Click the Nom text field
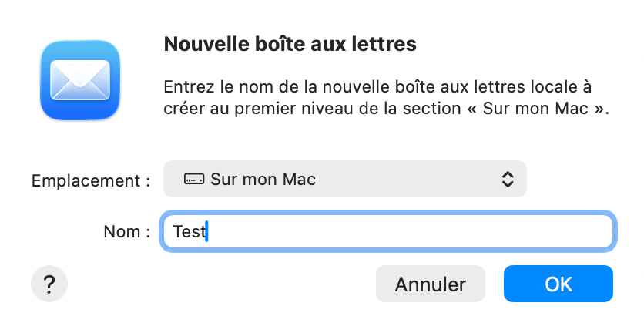This screenshot has height=333, width=644. click(387, 231)
